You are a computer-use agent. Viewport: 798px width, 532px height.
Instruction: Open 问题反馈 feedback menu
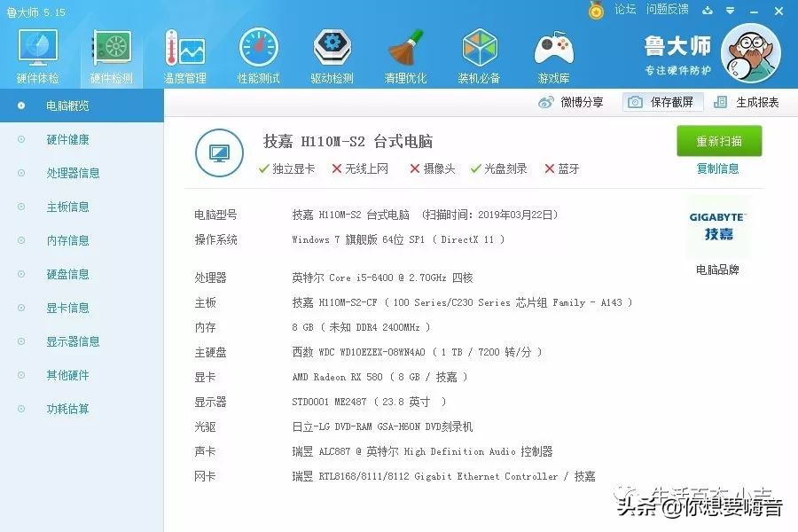point(666,10)
